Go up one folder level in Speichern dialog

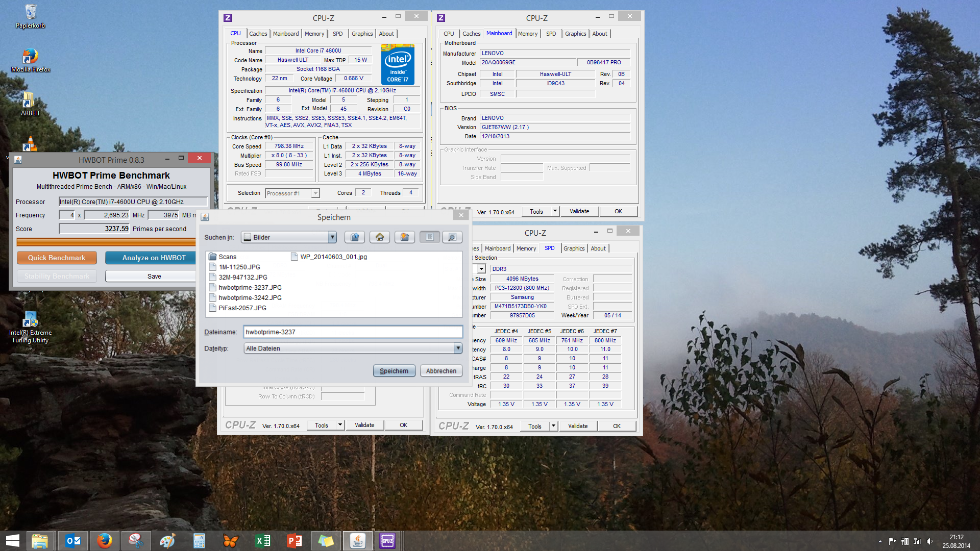pos(355,237)
